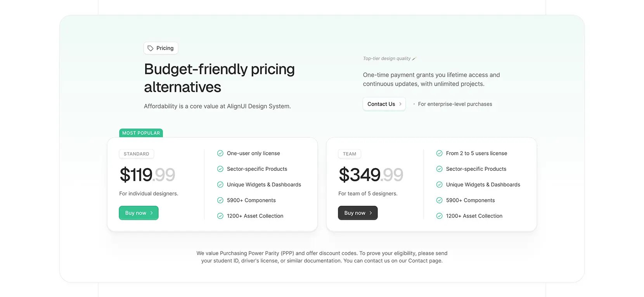Click the price tag icon beside Pricing
Screen dimensions: 644x297
pyautogui.click(x=151, y=48)
